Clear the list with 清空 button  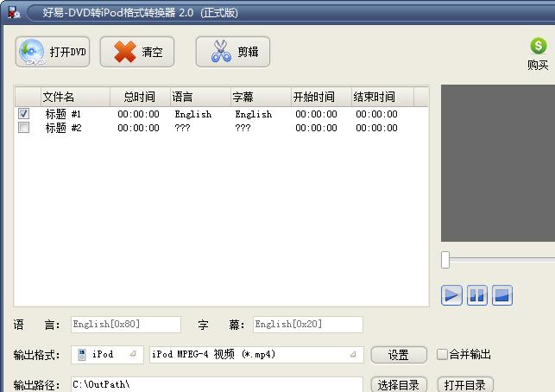137,52
